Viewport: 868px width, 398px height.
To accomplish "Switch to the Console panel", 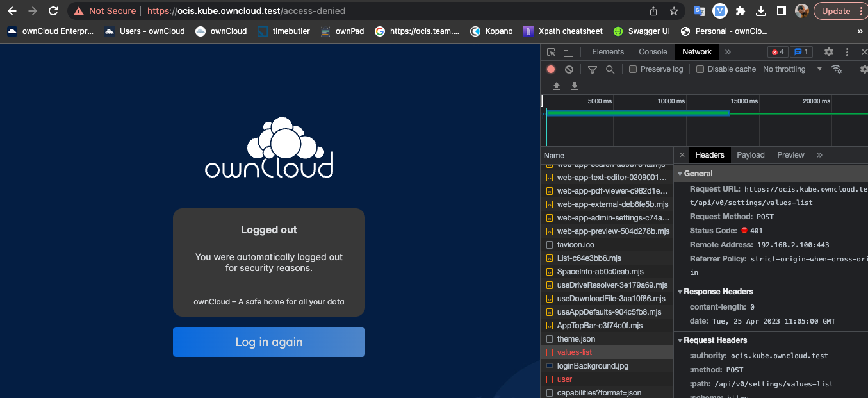I will pos(653,52).
